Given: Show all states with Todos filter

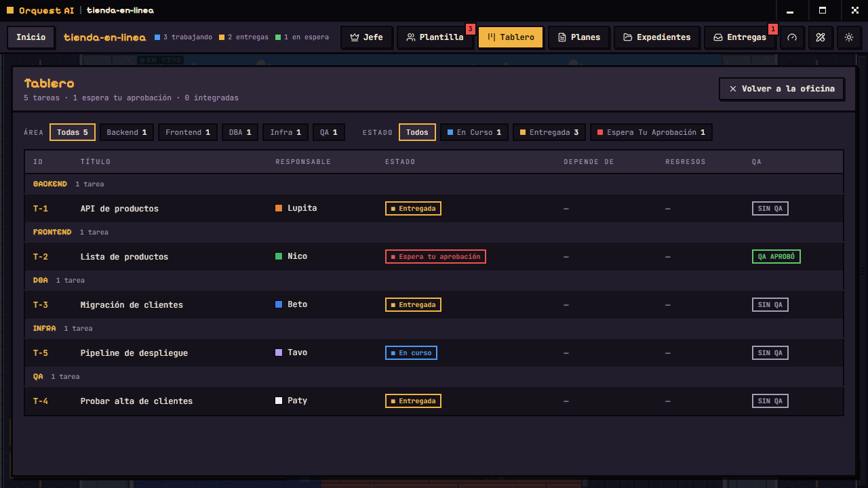Looking at the screenshot, I should tap(417, 132).
